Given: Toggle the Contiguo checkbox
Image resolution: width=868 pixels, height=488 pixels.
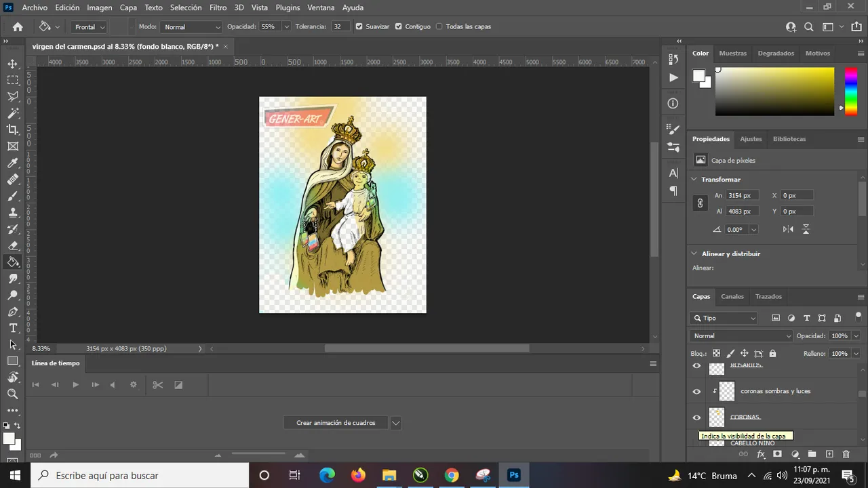Looking at the screenshot, I should coord(399,26).
